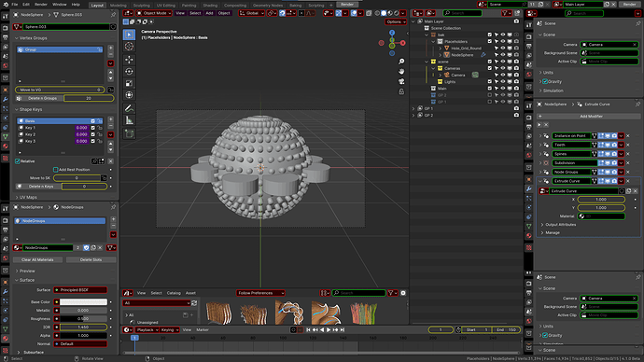Select the 3D Cursor tool
The image size is (644, 362).
click(129, 47)
